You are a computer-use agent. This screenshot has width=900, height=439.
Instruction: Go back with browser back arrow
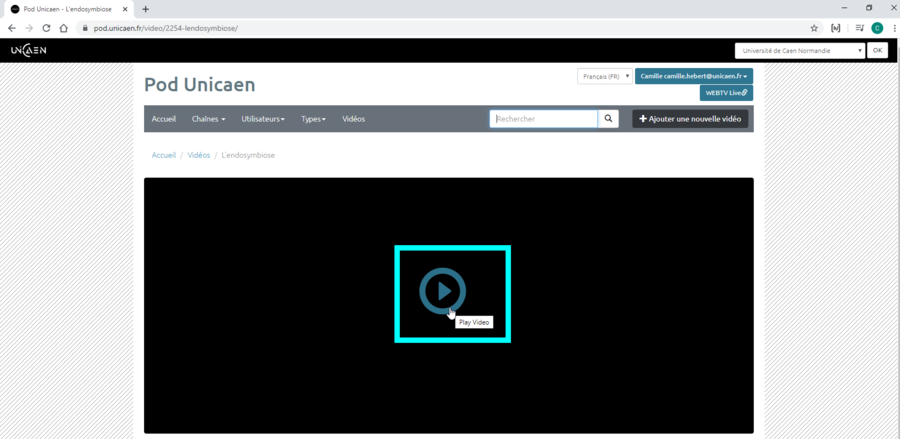tap(11, 28)
